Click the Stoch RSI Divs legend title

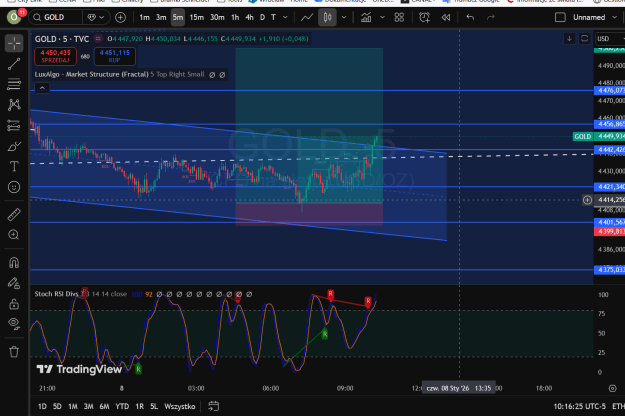[56, 294]
